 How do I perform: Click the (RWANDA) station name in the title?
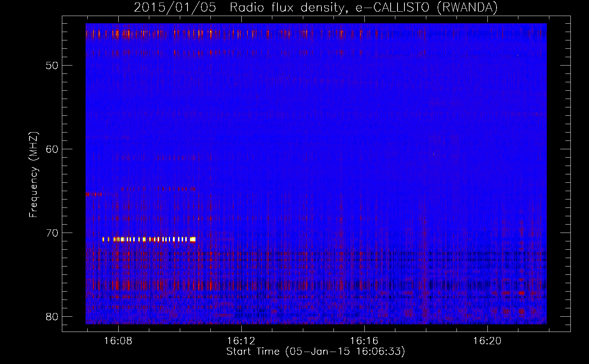click(x=467, y=7)
